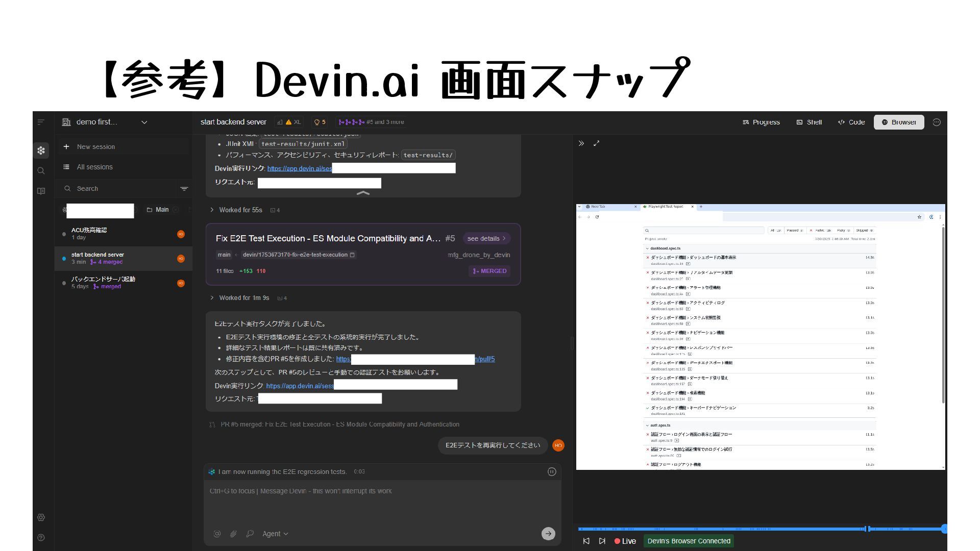Open the Devin sessions icon in sidebar
980x551 pixels.
(41, 151)
